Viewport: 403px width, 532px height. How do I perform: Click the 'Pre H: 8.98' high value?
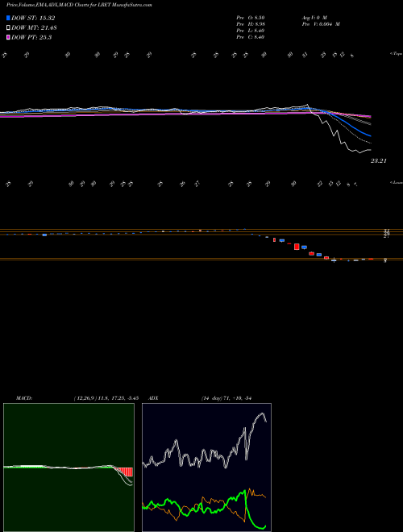coord(251,24)
